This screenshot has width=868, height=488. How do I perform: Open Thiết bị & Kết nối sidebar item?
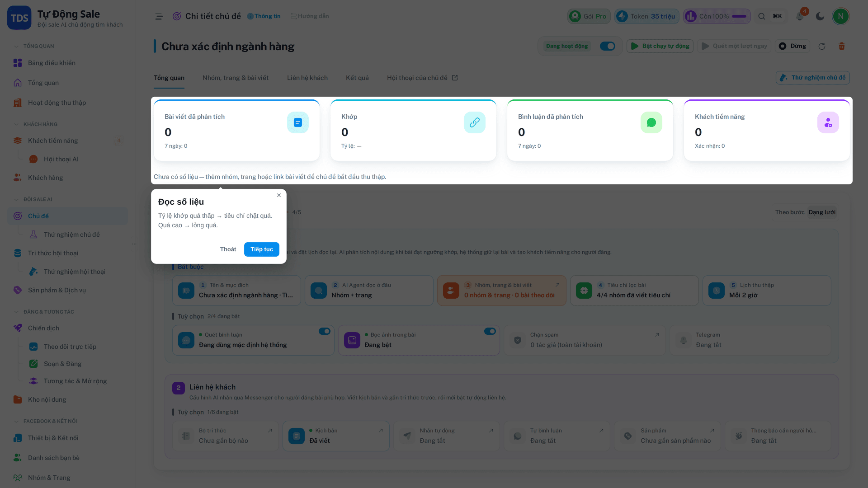click(68, 438)
